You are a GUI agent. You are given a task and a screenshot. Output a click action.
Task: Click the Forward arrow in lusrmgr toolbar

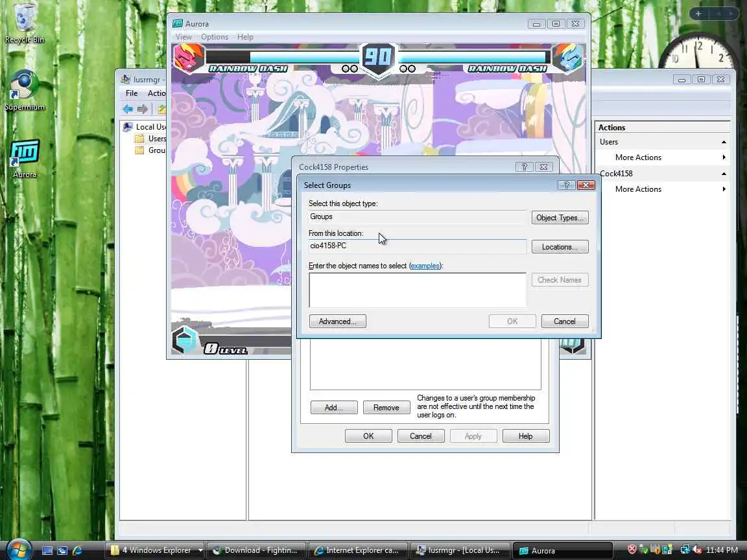pos(143,109)
